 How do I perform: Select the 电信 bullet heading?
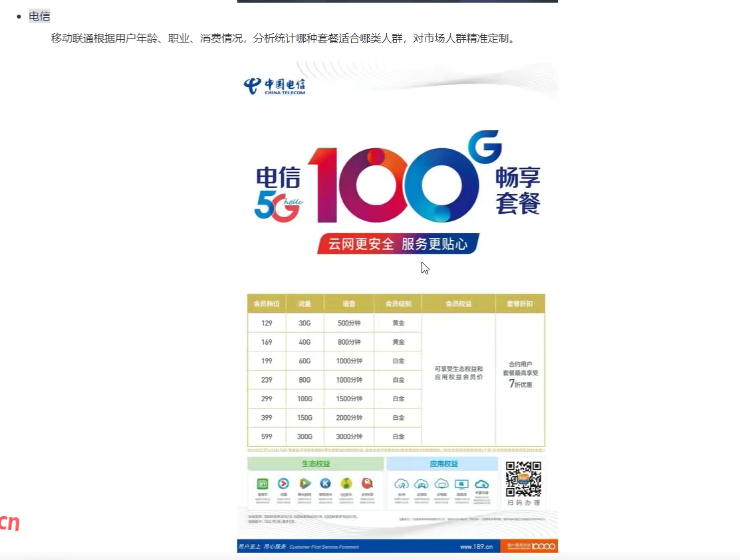39,17
